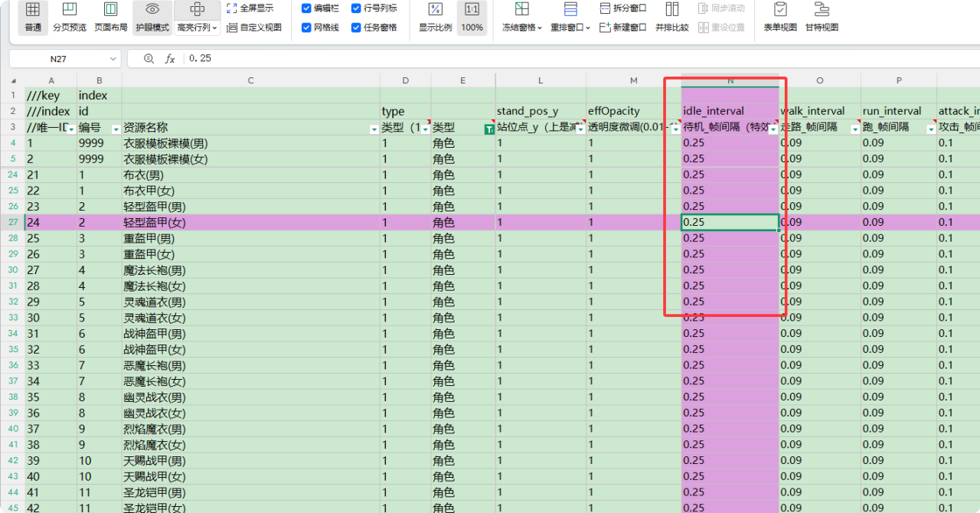The height and width of the screenshot is (513, 980).
Task: Click 并排比较 side-by-side compare
Action: (672, 18)
